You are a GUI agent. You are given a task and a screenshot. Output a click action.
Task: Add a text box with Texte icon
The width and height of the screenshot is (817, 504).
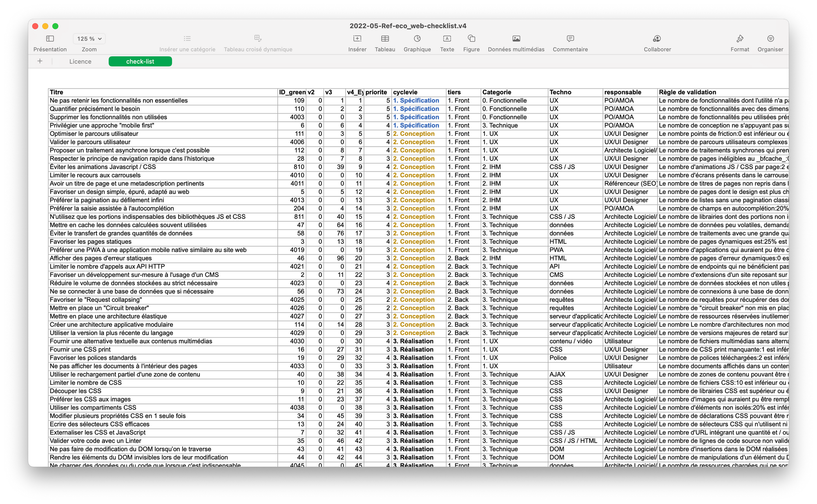click(447, 39)
